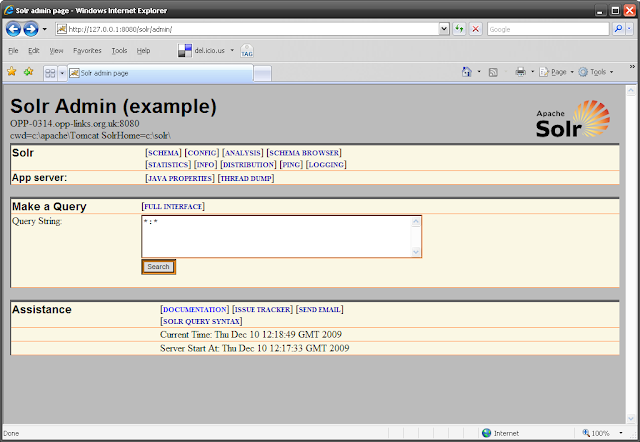Open the recent pages dropdown beside Forward
This screenshot has width=640, height=442.
pos(44,29)
